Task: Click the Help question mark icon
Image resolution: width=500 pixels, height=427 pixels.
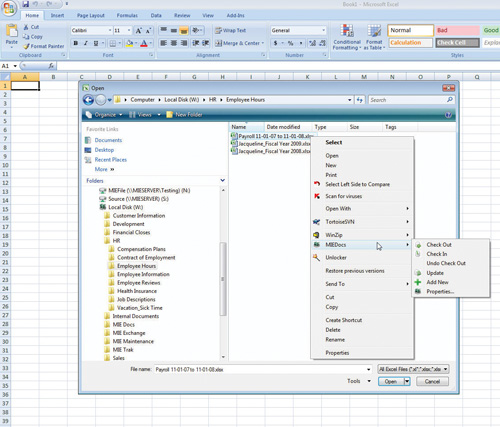Action: [x=448, y=115]
